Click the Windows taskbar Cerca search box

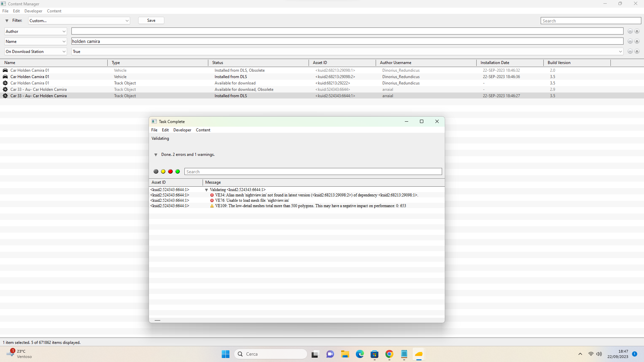pos(271,354)
